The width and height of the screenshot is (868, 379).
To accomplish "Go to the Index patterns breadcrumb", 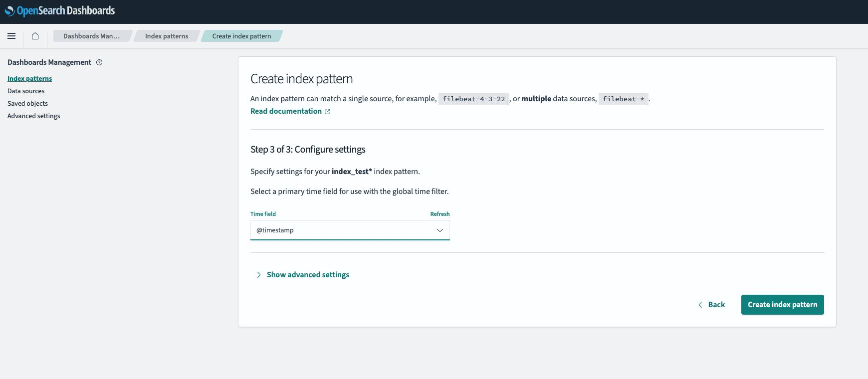I will (167, 36).
